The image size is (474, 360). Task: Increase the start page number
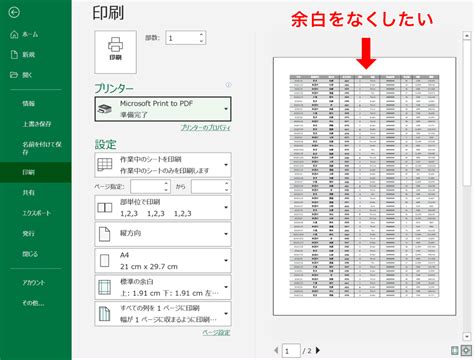pos(166,183)
